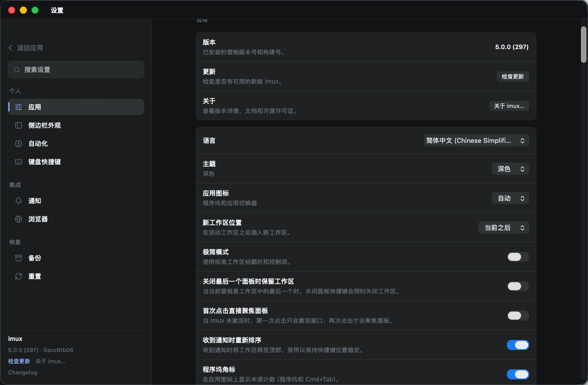Viewport: 588px width, 385px height.
Task: Click the imux name in sidebar footer
Action: click(15, 338)
